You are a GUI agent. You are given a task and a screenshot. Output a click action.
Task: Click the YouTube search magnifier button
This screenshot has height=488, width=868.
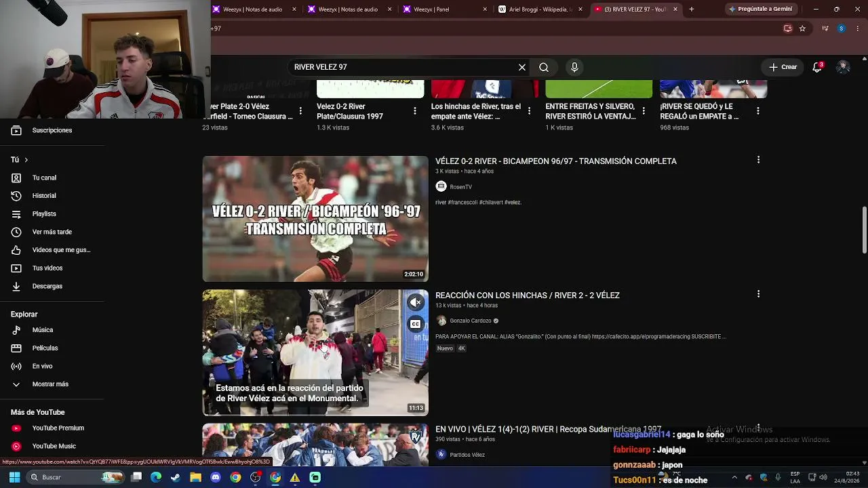(544, 67)
